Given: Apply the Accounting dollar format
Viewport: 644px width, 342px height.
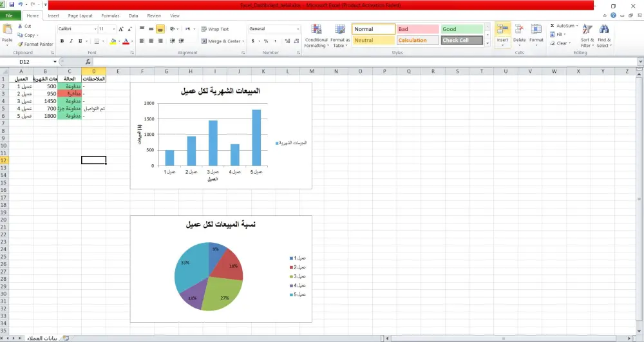Looking at the screenshot, I should click(252, 41).
